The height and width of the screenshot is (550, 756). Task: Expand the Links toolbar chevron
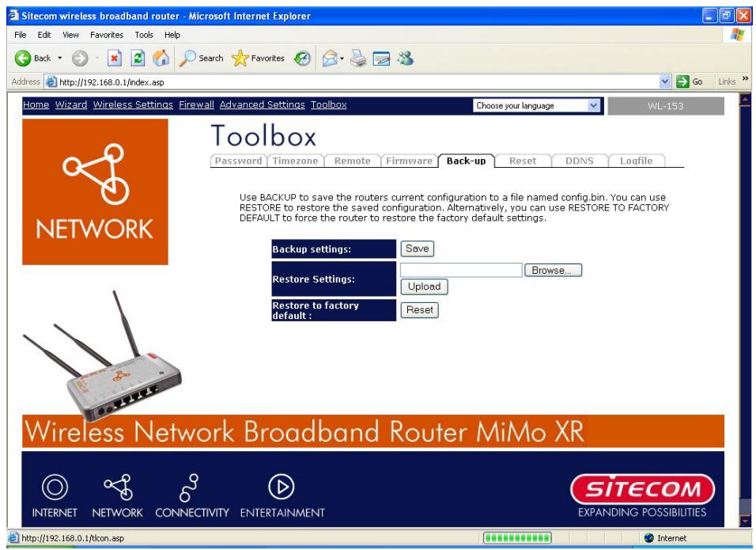(746, 78)
